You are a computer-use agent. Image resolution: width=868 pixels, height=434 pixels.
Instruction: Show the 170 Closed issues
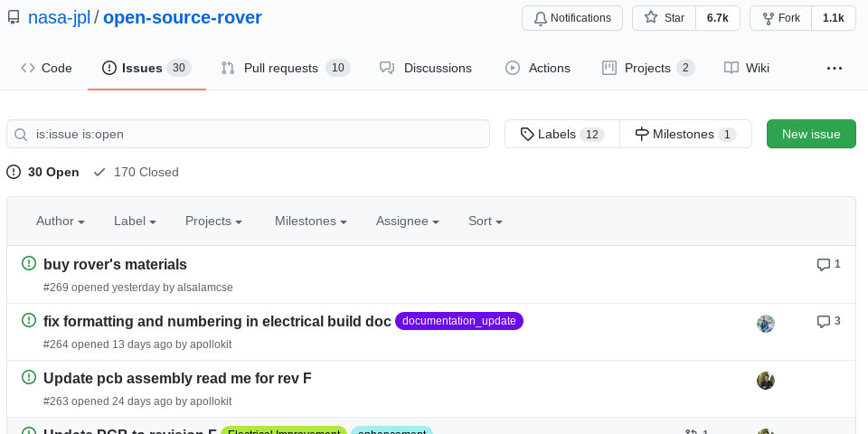coord(136,172)
